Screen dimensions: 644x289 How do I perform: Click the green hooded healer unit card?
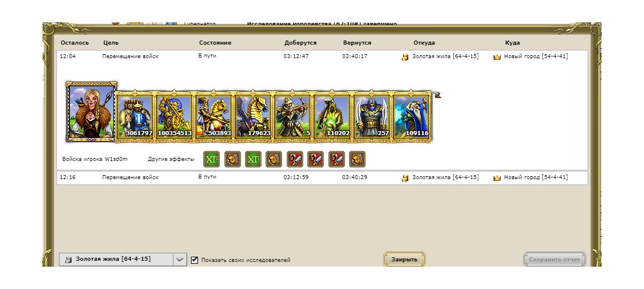(x=332, y=116)
